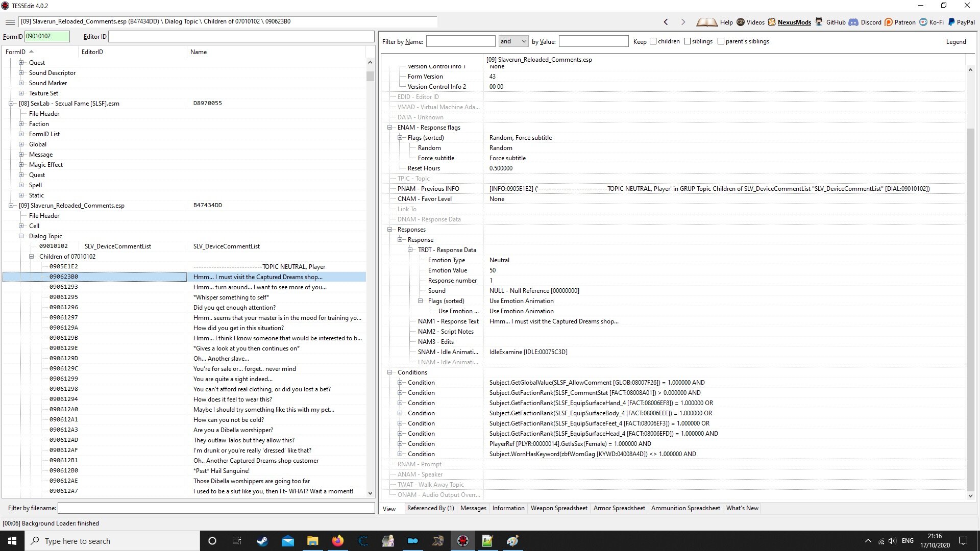The height and width of the screenshot is (551, 980).
Task: Collapse Children of 07010102 node
Action: (31, 257)
